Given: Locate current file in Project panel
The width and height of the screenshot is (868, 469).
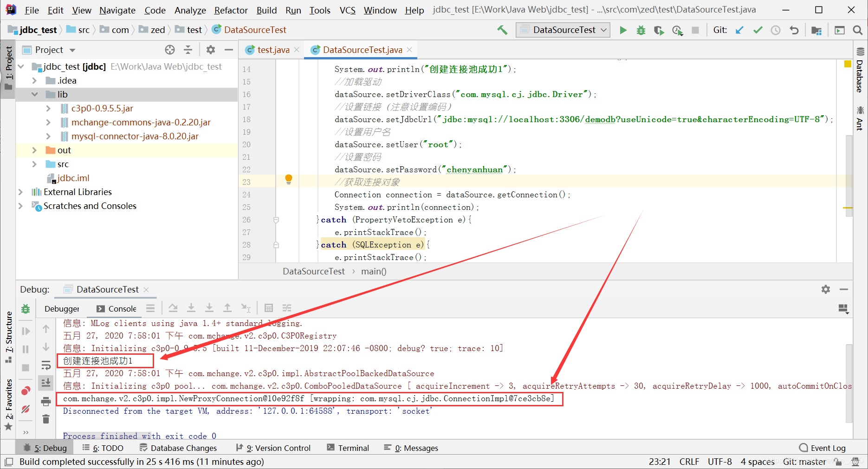Looking at the screenshot, I should (x=170, y=50).
